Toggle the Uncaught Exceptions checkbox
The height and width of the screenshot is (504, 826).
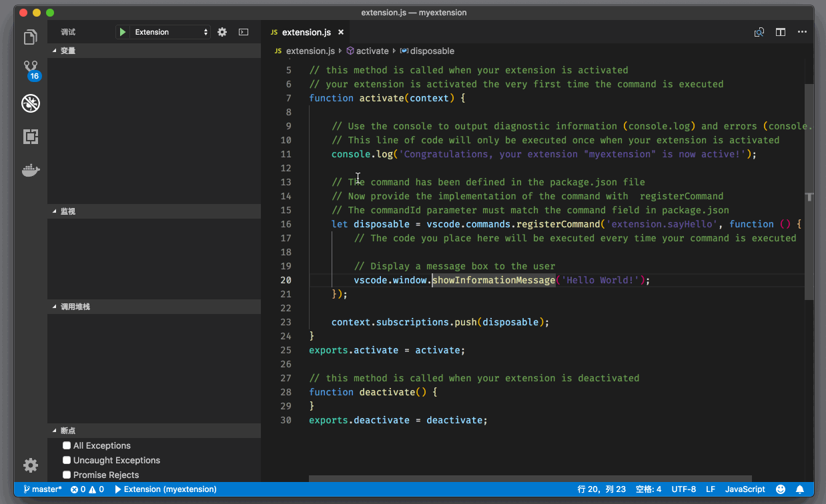point(67,460)
